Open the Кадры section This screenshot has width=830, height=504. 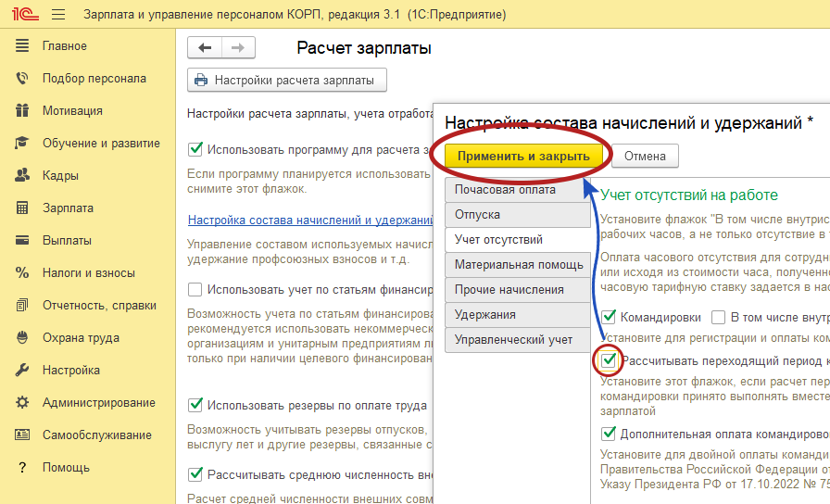(x=60, y=176)
